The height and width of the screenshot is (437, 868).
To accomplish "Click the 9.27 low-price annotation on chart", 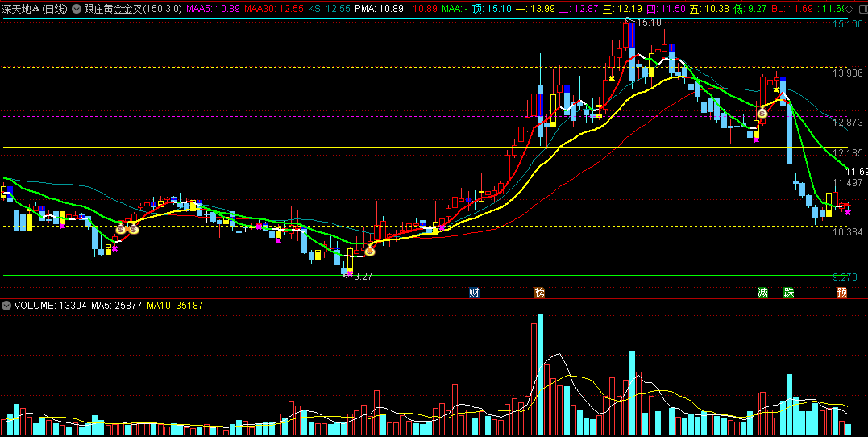I will [363, 277].
